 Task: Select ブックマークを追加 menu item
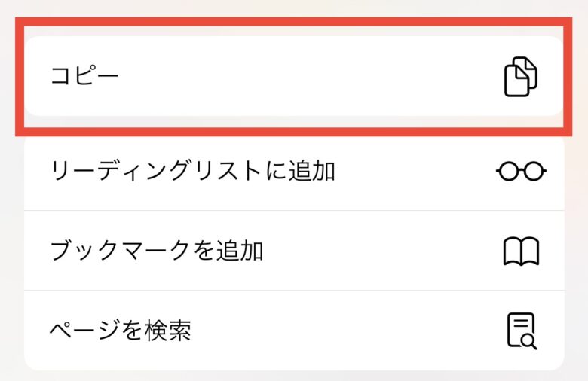click(294, 250)
